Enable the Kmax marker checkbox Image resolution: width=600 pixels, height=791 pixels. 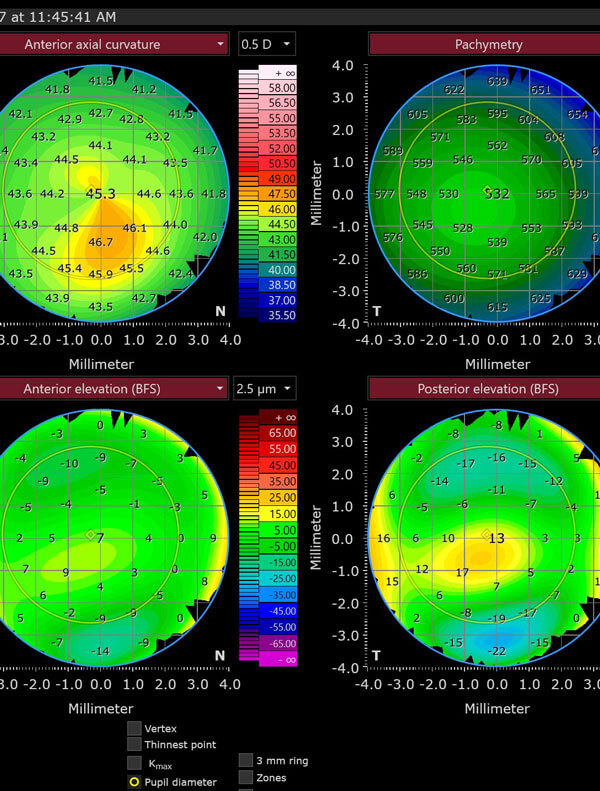tap(134, 763)
